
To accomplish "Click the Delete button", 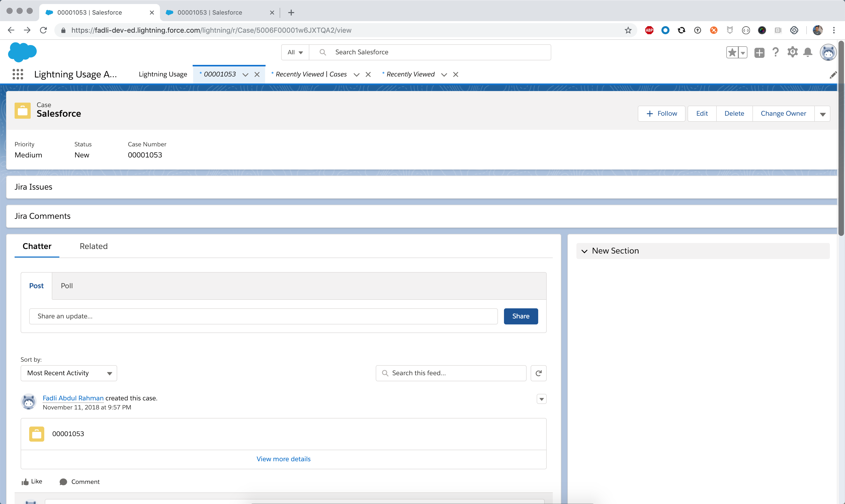I will tap(734, 114).
